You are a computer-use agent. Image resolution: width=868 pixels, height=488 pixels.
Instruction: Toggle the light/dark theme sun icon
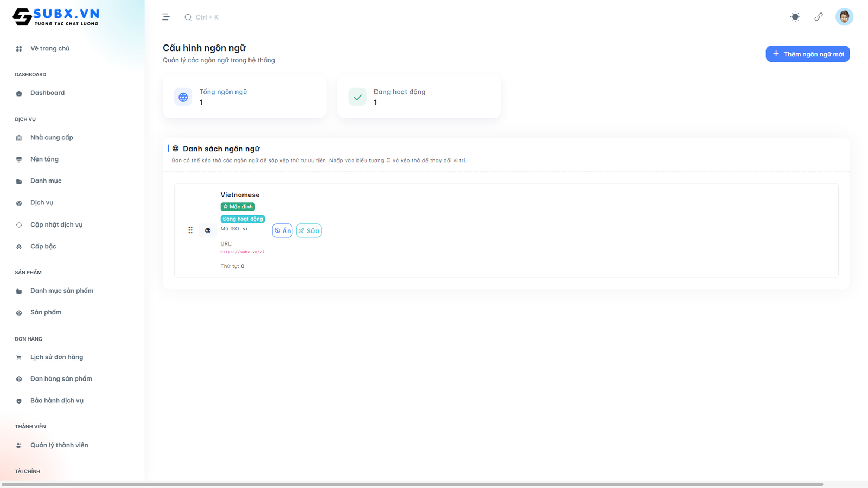pyautogui.click(x=795, y=17)
